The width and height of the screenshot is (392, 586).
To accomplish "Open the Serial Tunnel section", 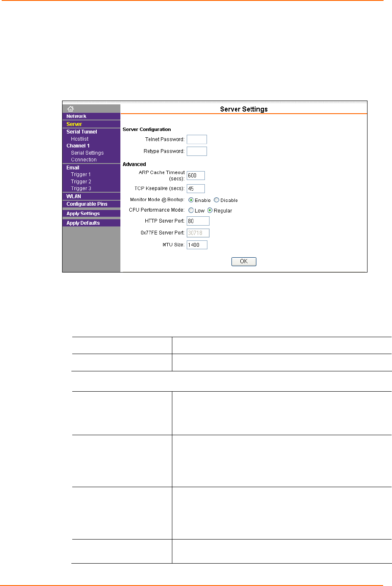I will pos(82,132).
